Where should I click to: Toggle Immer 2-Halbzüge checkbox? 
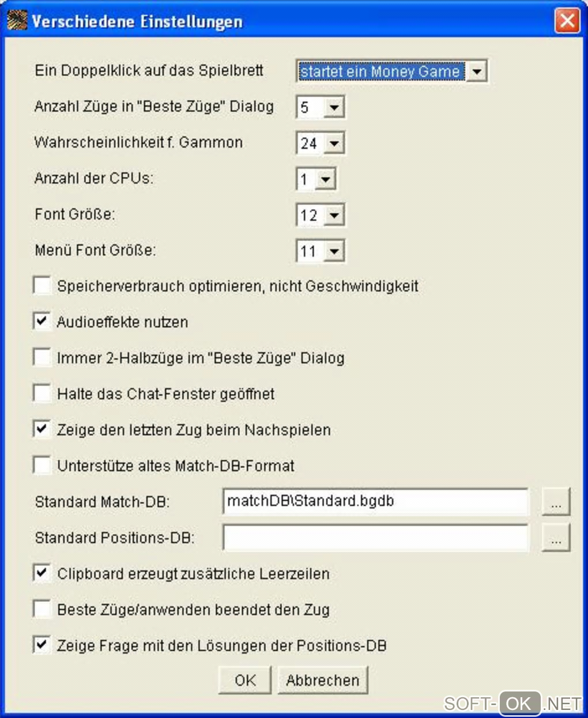coord(42,358)
